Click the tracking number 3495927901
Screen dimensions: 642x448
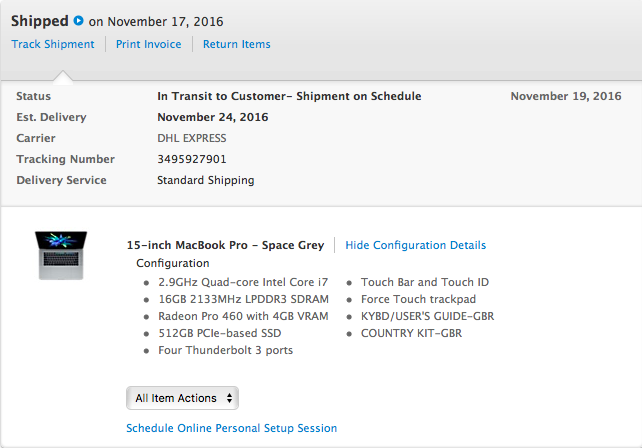(x=192, y=159)
